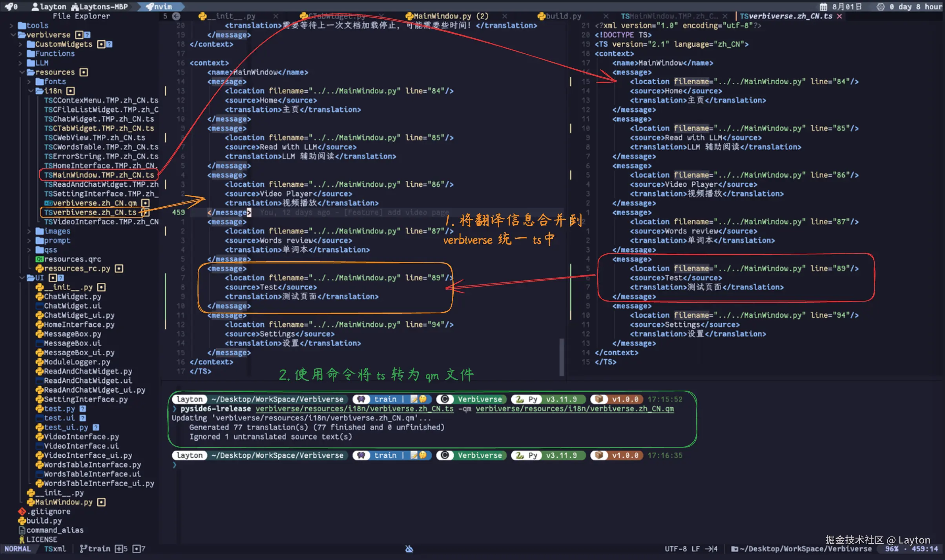Open TSMainWindow.TMP.zh_CN.ts in file explorer
945x560 pixels.
point(99,175)
